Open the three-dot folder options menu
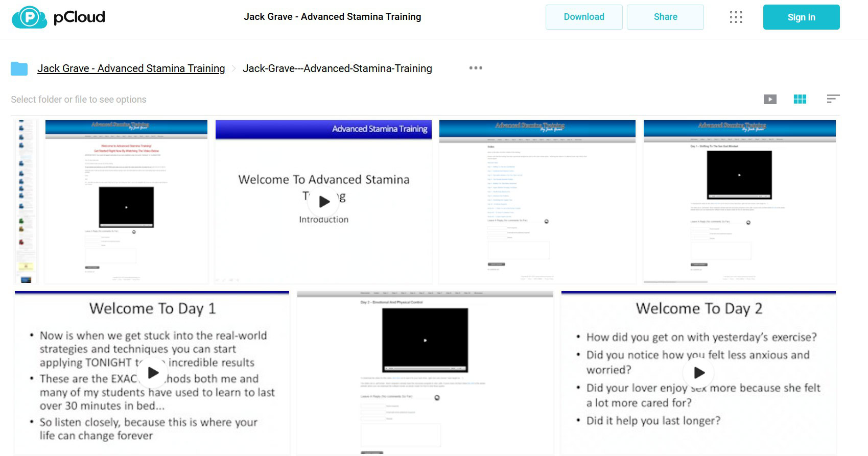The height and width of the screenshot is (456, 868). tap(476, 68)
